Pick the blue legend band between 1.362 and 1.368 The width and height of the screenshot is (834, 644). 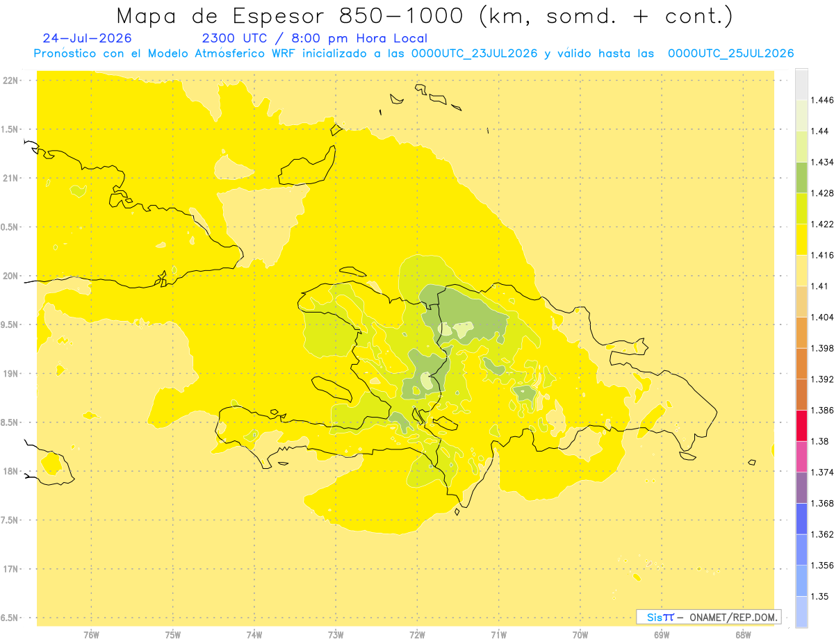(x=801, y=519)
